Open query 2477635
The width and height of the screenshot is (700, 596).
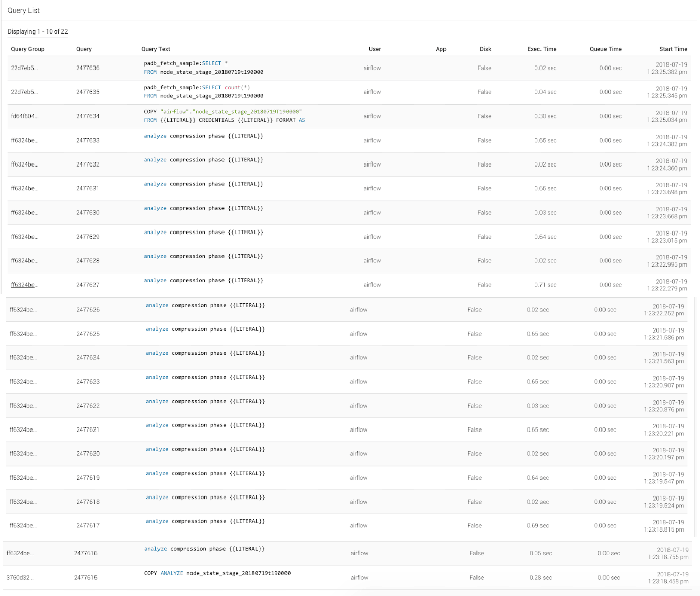[88, 92]
